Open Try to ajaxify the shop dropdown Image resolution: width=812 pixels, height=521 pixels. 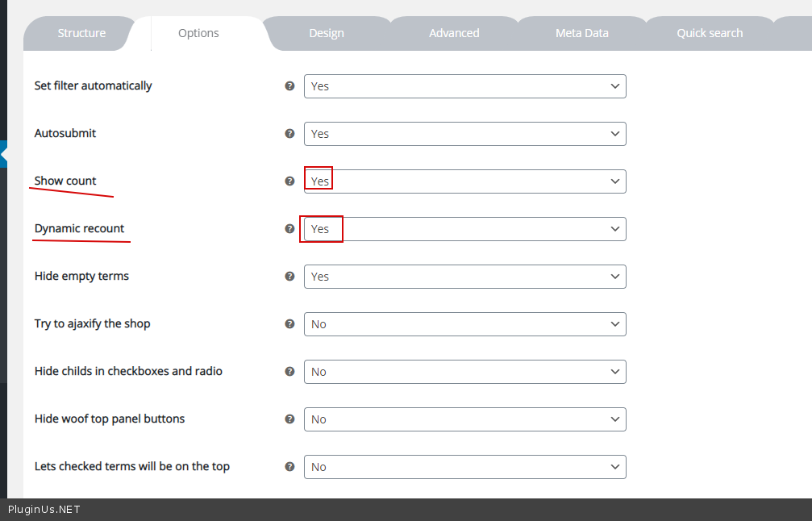tap(464, 324)
